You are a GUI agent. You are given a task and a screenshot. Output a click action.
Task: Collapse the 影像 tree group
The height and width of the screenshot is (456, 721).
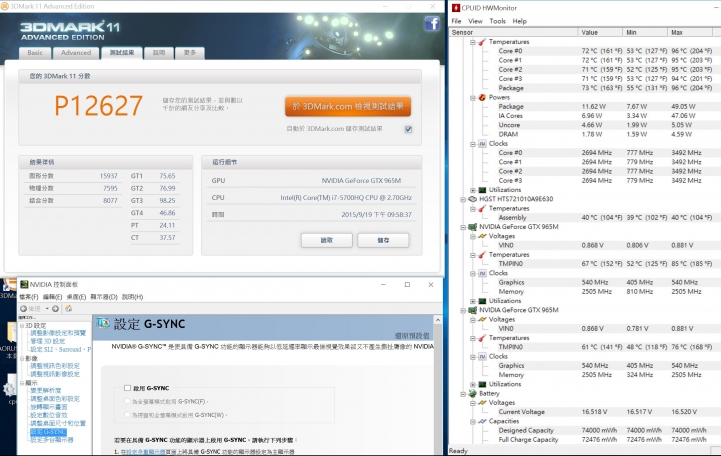22,359
